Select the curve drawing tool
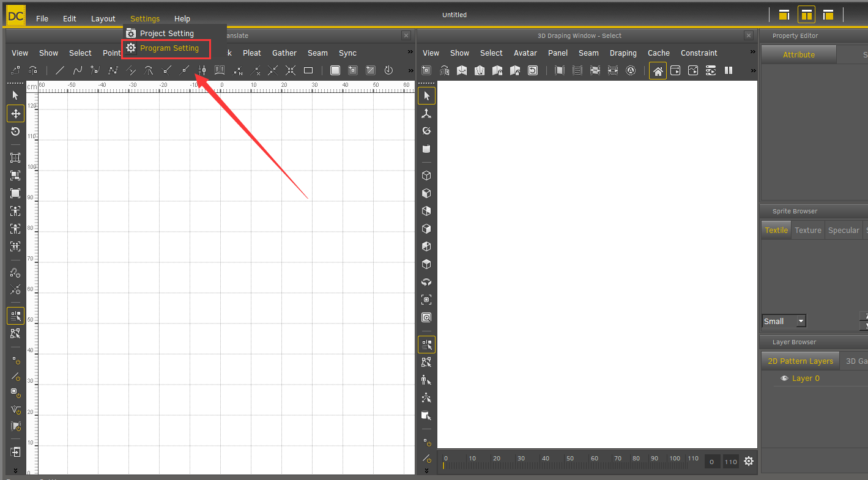Viewport: 868px width, 480px height. tap(77, 70)
